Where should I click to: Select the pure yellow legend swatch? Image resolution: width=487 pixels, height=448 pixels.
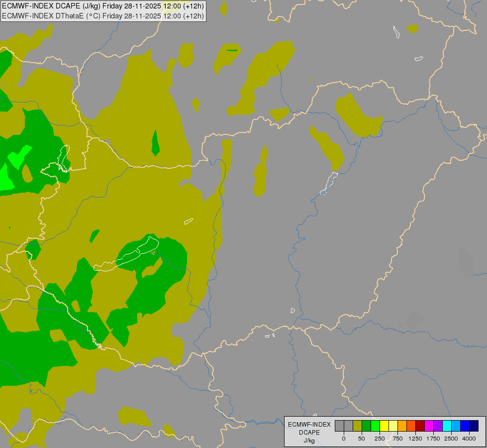point(384,426)
